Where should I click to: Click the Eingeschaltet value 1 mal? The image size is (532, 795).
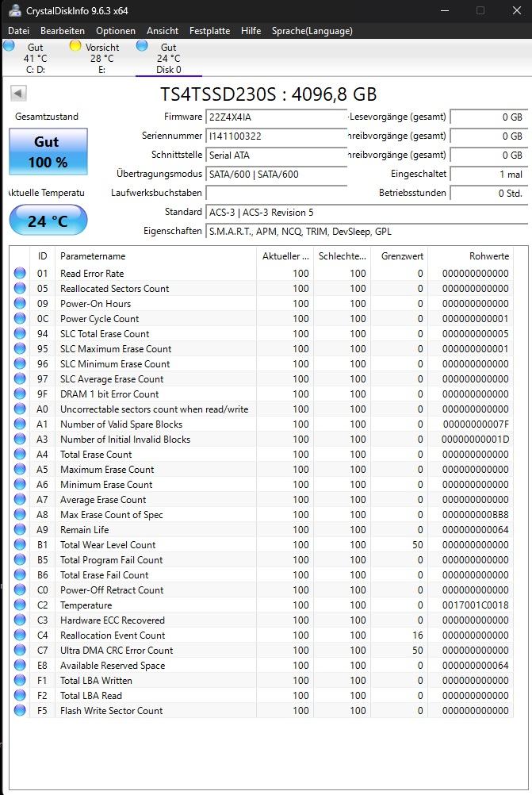(x=489, y=175)
